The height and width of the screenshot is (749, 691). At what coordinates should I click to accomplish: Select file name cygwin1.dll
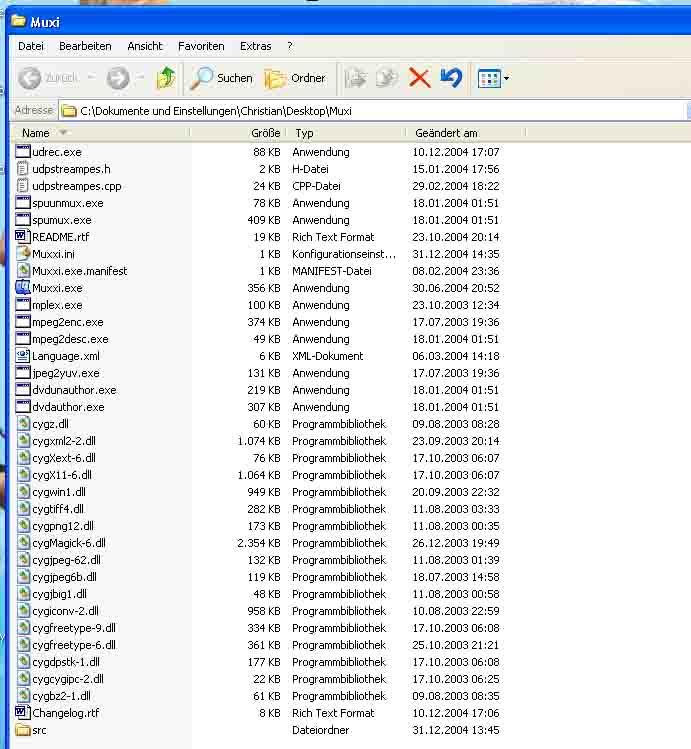coord(59,492)
